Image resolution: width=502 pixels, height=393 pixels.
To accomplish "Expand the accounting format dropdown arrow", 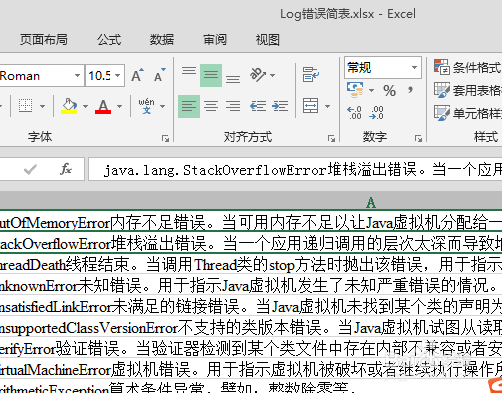I will point(371,90).
